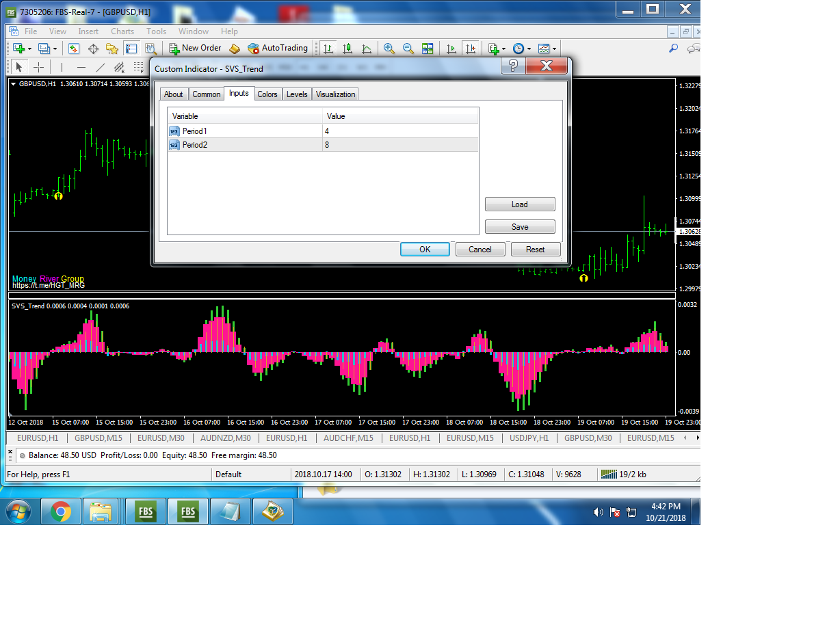Viewport: 840px width, 629px height.
Task: Select the cursor arrow tool
Action: (19, 67)
